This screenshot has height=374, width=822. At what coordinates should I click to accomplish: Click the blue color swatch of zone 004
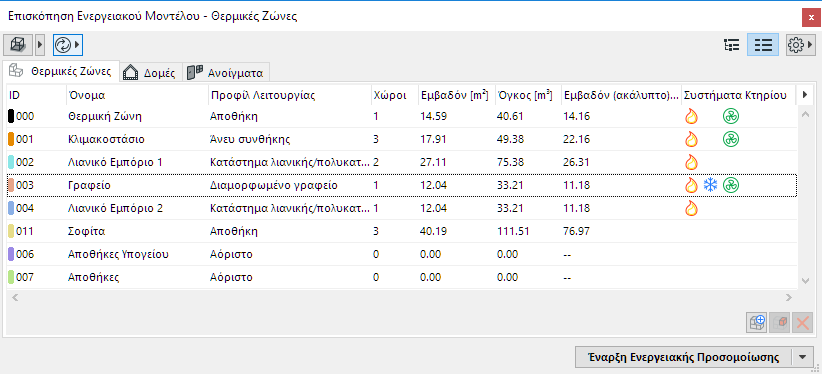click(11, 208)
